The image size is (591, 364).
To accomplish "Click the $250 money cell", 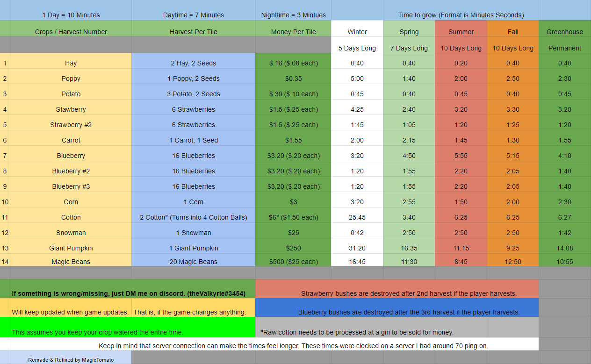I will tap(293, 248).
